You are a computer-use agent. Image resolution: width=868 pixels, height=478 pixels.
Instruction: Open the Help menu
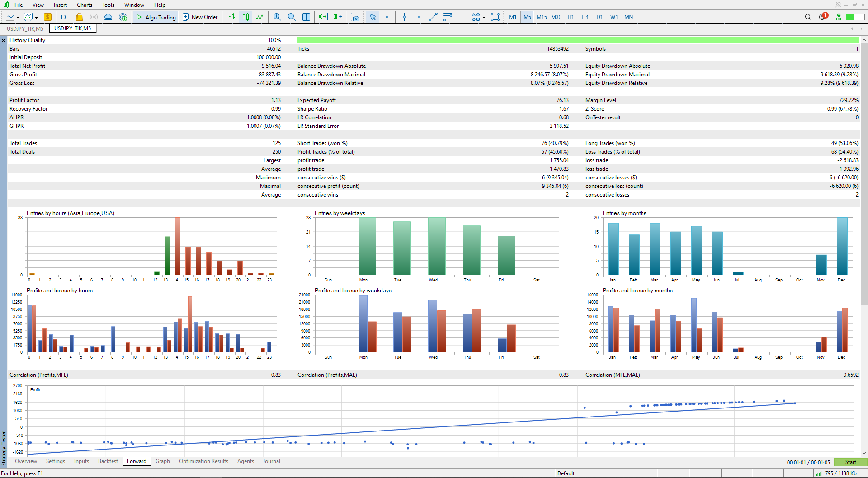point(160,5)
